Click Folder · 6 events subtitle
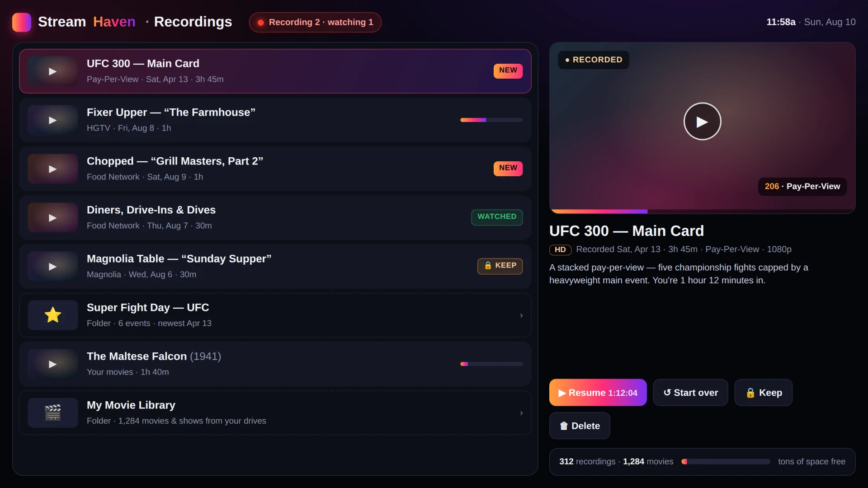The image size is (868, 488). click(x=149, y=324)
